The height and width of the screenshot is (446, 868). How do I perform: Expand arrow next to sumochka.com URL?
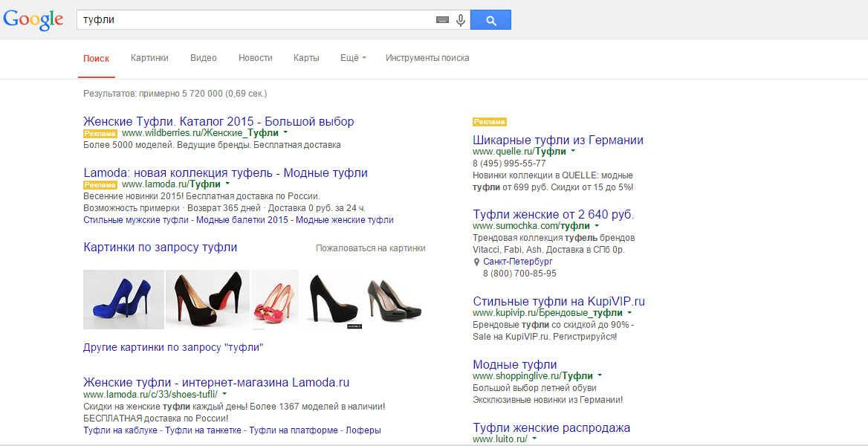(x=597, y=226)
